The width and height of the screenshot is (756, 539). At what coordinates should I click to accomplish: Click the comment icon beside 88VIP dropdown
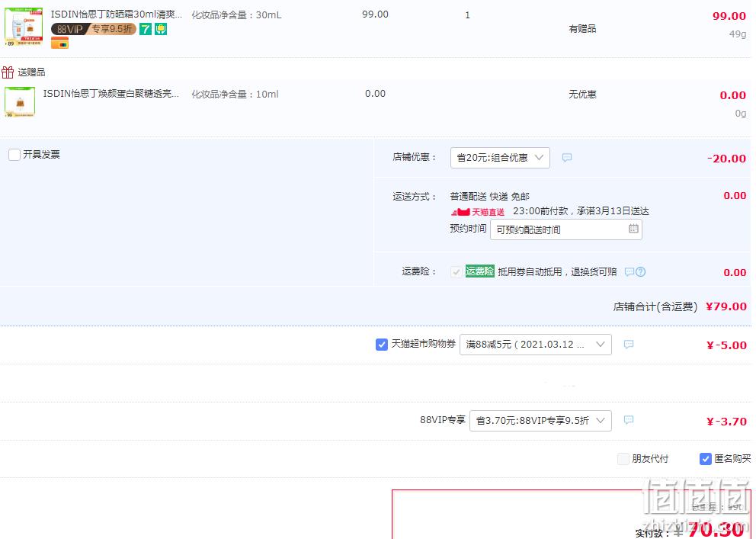629,420
